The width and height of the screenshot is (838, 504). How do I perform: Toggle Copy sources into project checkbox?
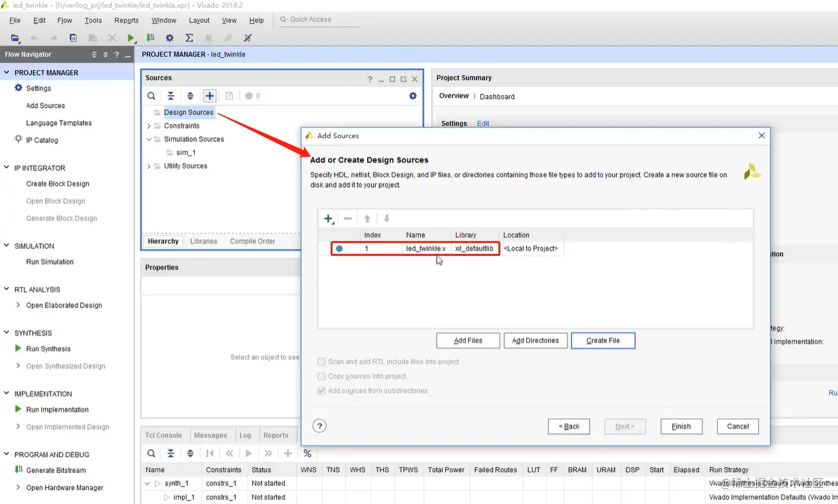(x=322, y=376)
